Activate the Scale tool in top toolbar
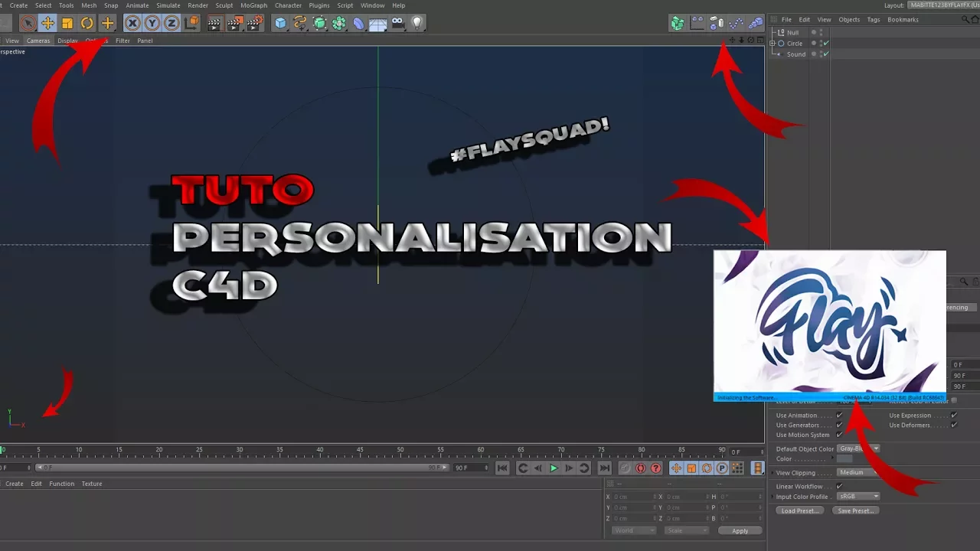This screenshot has width=980, height=551. tap(67, 23)
